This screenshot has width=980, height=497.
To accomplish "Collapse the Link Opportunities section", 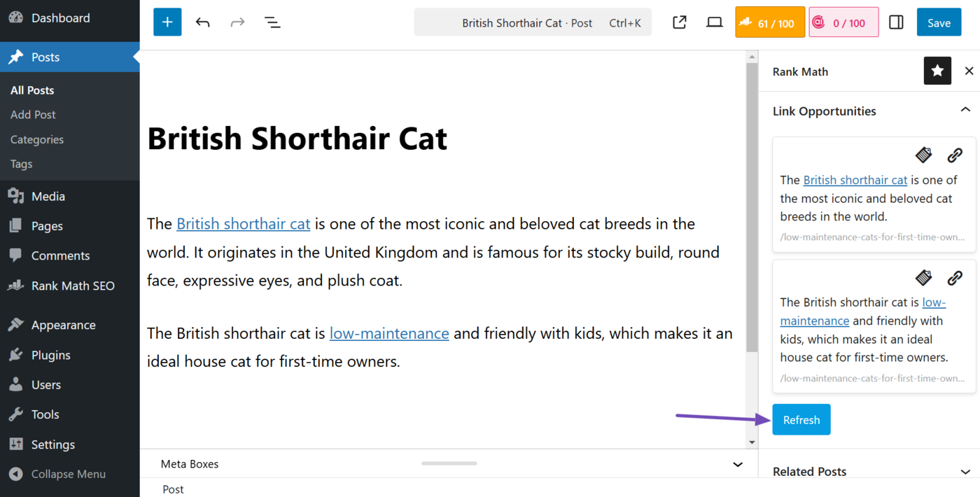I will tap(966, 110).
